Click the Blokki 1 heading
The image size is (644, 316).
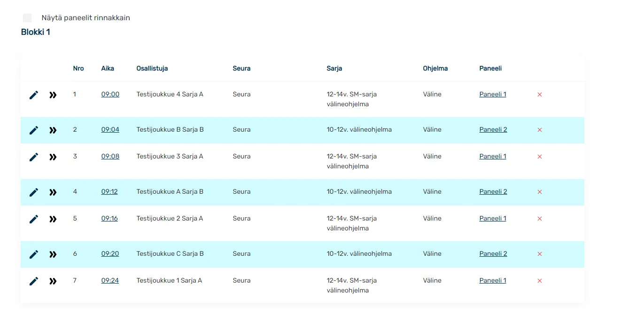[36, 32]
